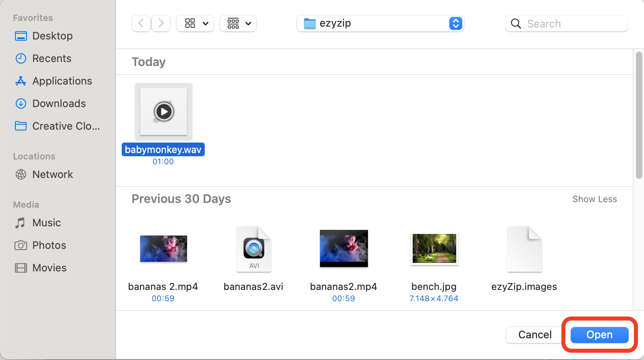Open the Downloads folder in sidebar

59,103
